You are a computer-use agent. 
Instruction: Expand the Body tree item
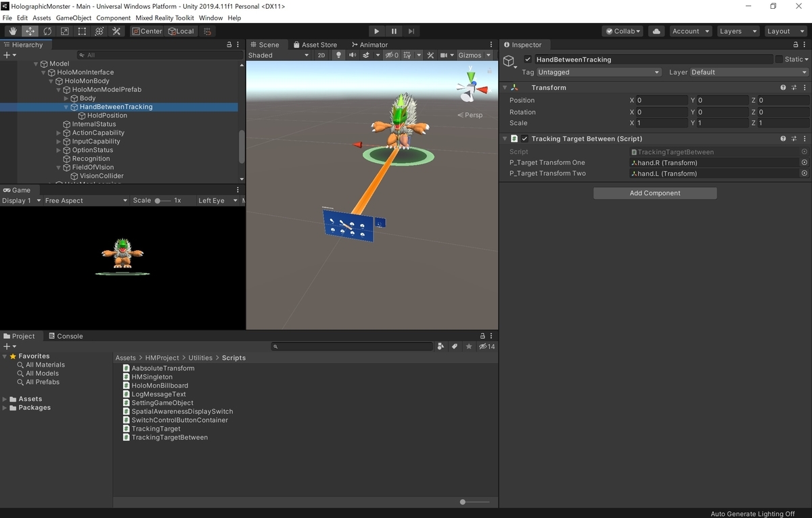point(66,98)
